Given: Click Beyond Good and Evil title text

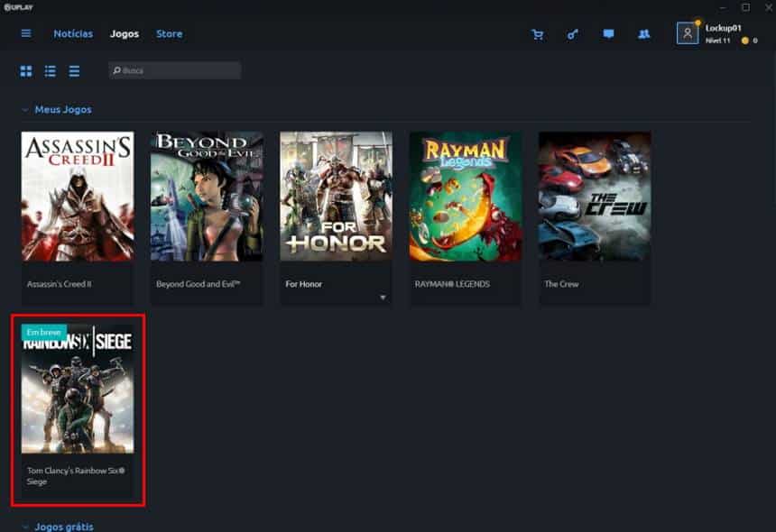Looking at the screenshot, I should coord(198,284).
